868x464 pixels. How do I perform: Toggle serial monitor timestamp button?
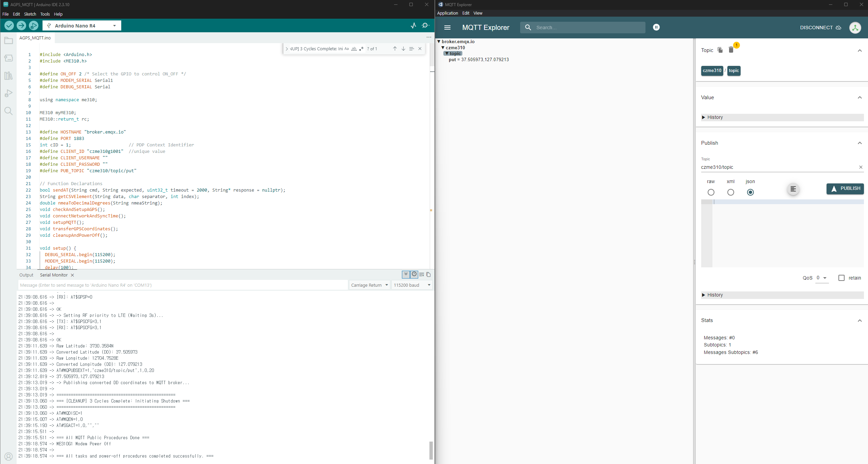(414, 274)
